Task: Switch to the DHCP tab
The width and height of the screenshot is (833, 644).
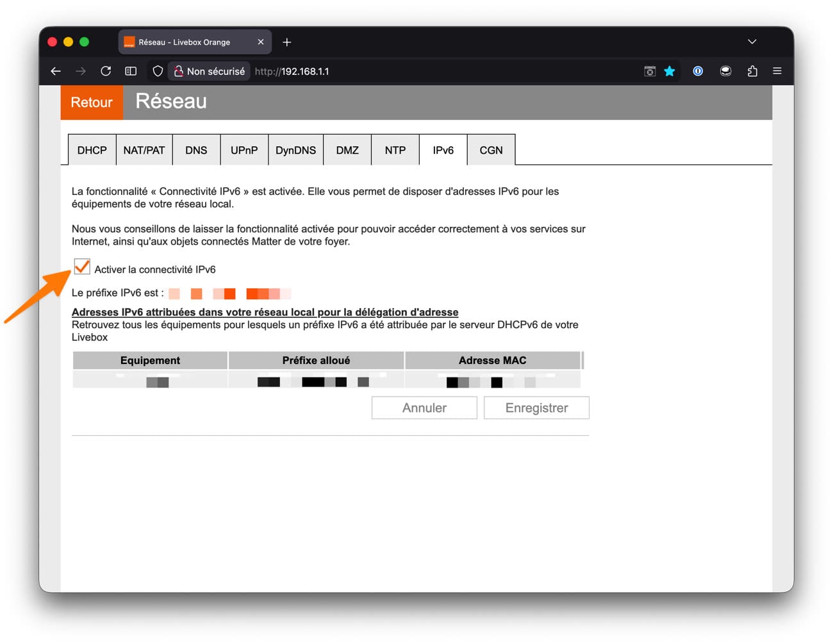Action: coord(92,150)
